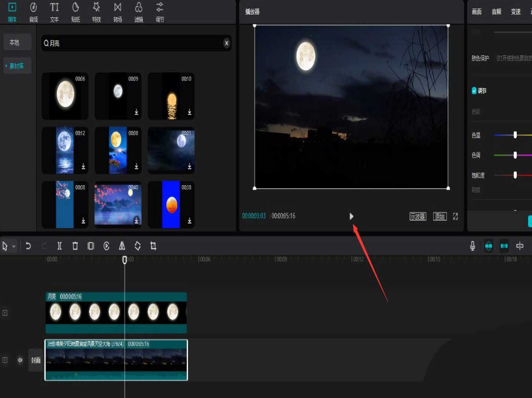
Task: Click the crop tool in timeline toolbar
Action: [x=153, y=246]
